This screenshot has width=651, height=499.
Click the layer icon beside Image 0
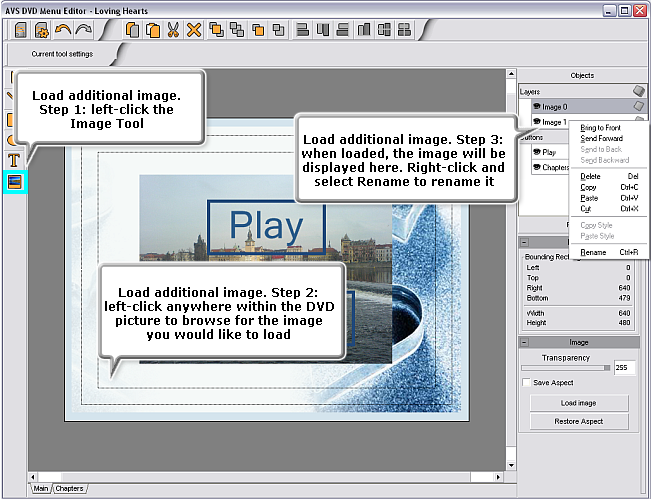(639, 106)
